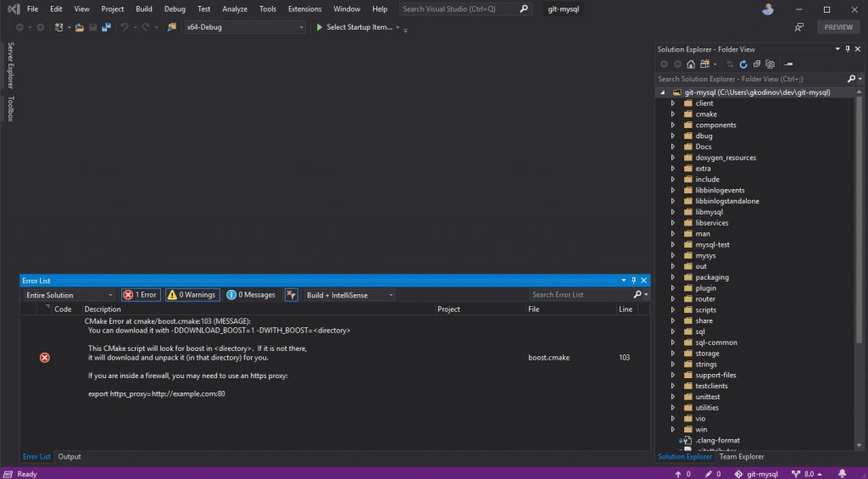The width and height of the screenshot is (868, 479).
Task: Open the Toolbox side tab
Action: click(10, 109)
